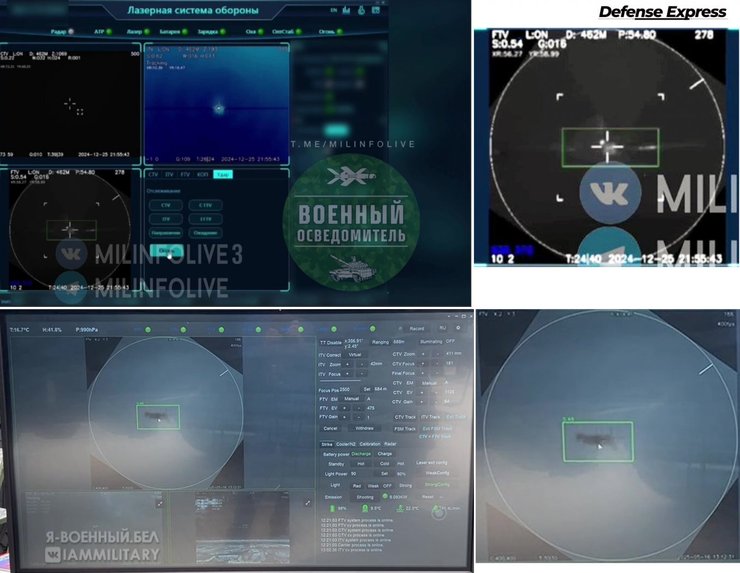Screen dimensions: 740x573
Task: Switch to the Calibration tab
Action: pyautogui.click(x=369, y=443)
